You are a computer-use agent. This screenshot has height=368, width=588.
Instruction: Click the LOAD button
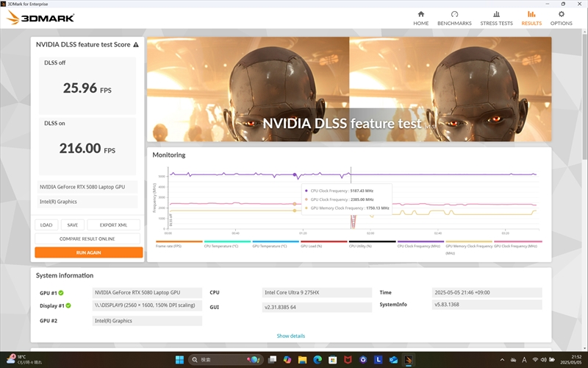pos(46,225)
